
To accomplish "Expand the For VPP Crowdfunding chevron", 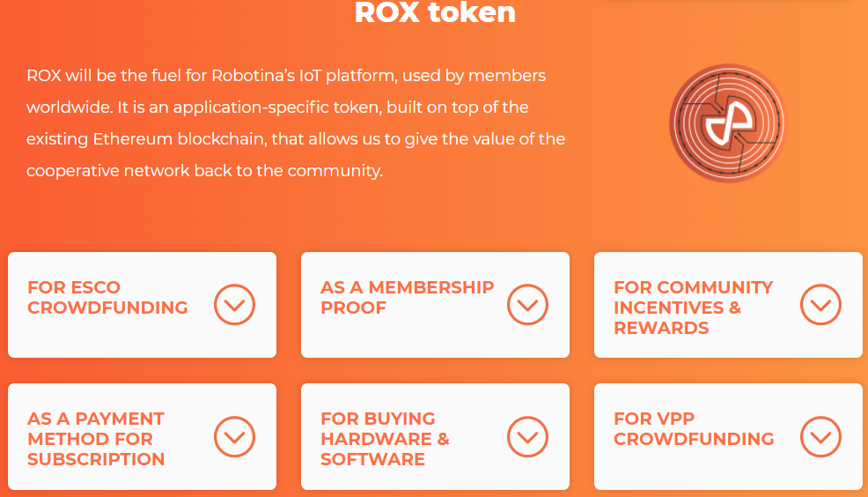I will click(x=820, y=437).
